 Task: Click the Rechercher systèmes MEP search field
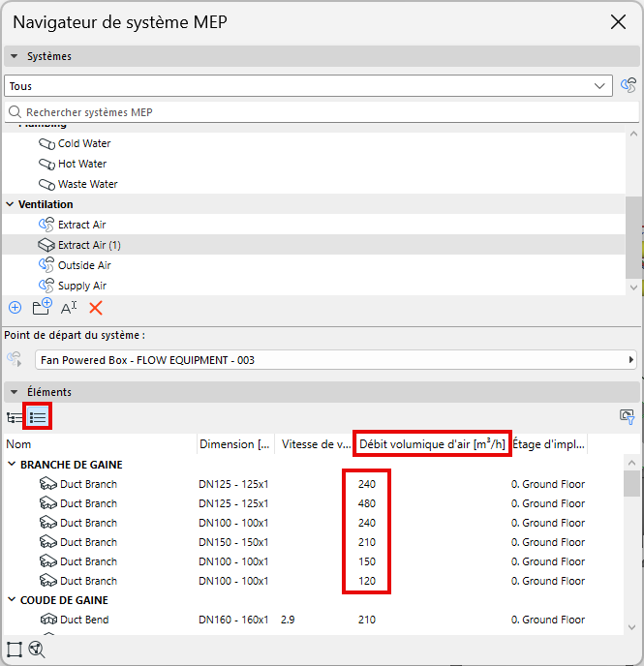(x=322, y=112)
